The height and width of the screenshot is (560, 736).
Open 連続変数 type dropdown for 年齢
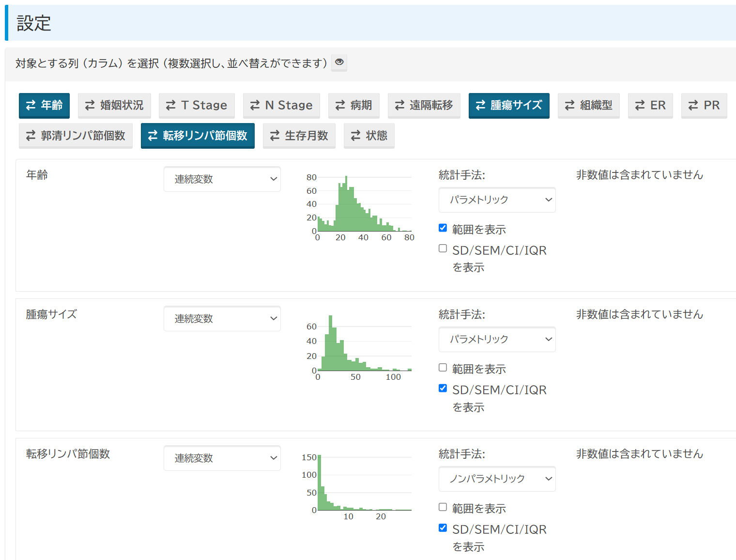click(222, 179)
